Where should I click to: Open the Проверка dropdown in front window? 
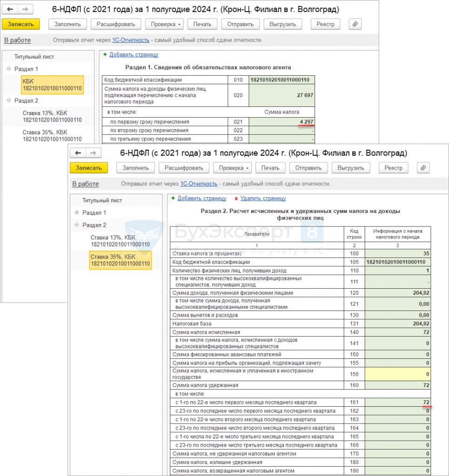click(232, 168)
